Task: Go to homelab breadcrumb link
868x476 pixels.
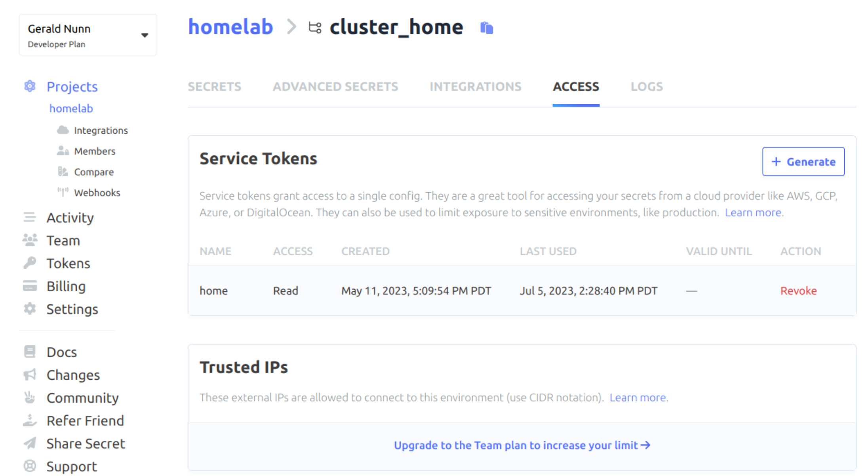Action: tap(230, 27)
